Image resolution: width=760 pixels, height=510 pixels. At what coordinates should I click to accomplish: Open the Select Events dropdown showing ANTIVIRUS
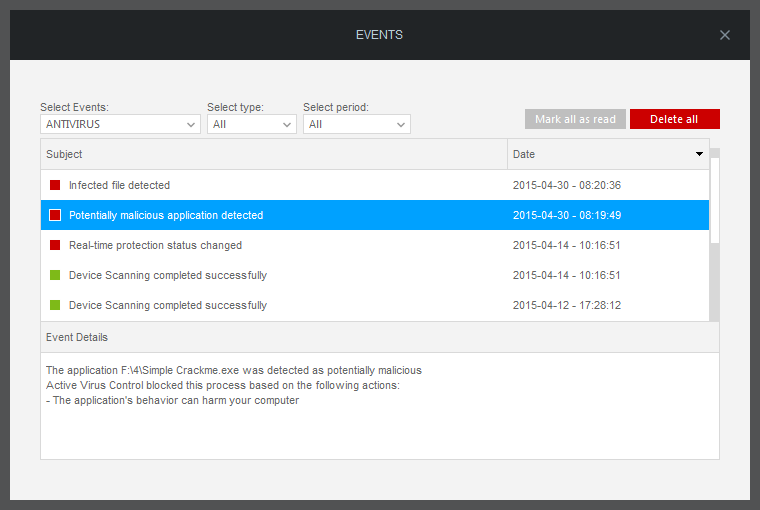120,124
